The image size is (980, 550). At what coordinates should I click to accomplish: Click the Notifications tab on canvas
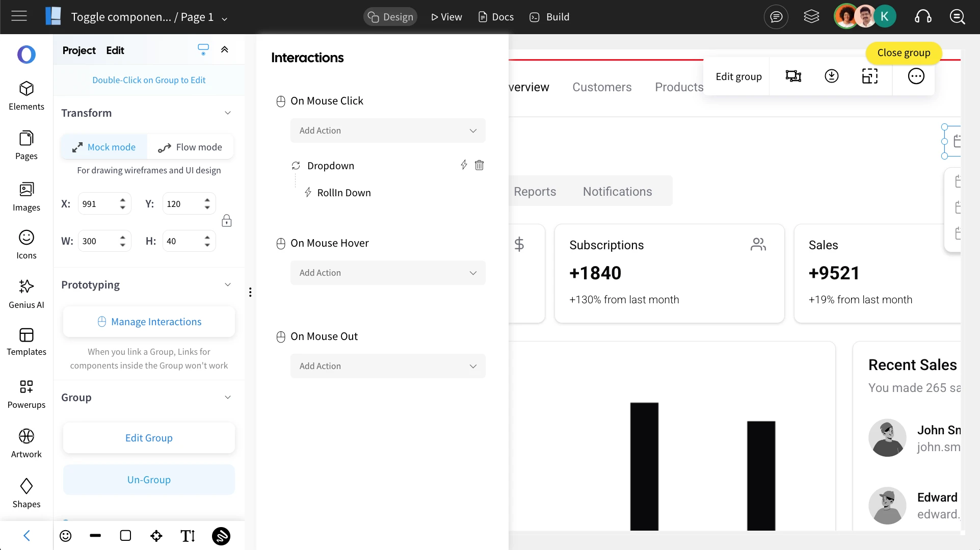pyautogui.click(x=617, y=191)
